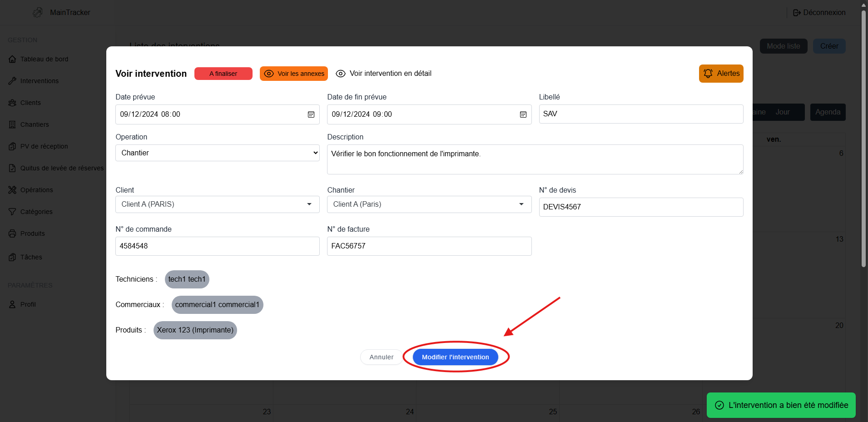Screen dimensions: 868x422
Task: Click the bell icon on Alertes button
Action: pos(708,74)
